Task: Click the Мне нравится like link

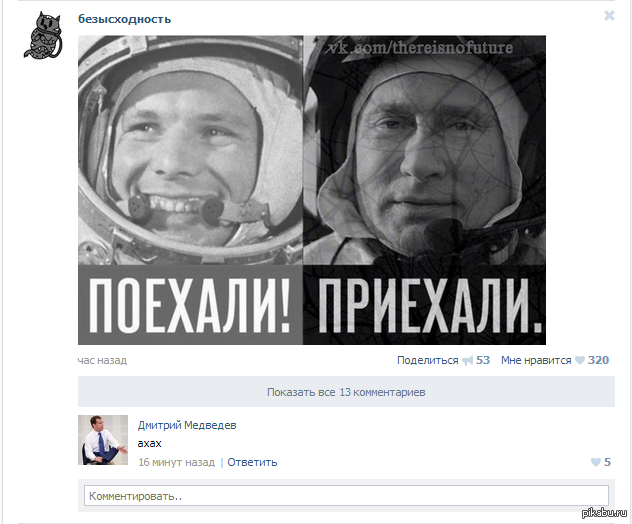Action: click(536, 360)
